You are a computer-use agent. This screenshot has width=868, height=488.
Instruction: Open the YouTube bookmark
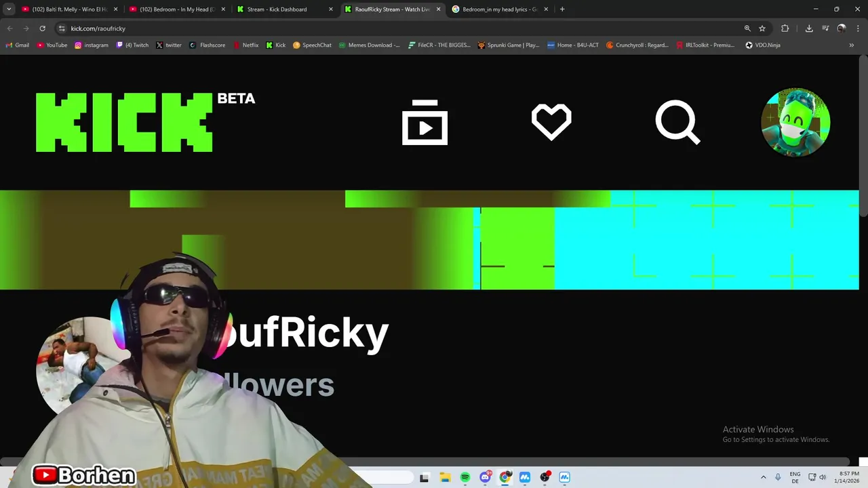coord(52,45)
